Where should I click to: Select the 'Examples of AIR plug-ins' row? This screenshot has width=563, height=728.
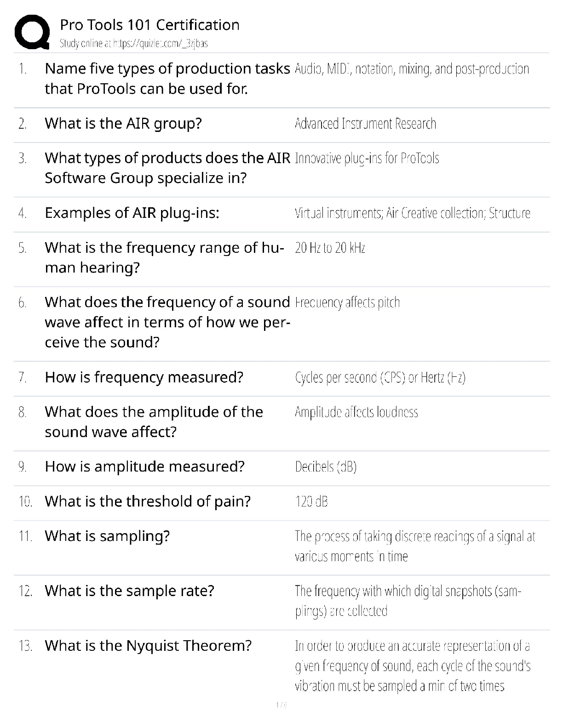point(281,213)
